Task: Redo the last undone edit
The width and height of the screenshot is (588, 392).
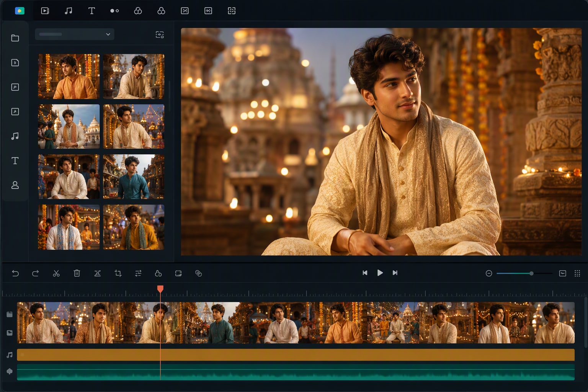Action: [x=35, y=273]
